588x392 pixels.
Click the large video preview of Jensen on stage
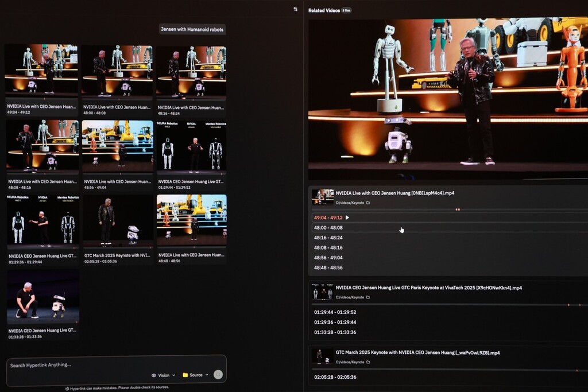pos(448,99)
